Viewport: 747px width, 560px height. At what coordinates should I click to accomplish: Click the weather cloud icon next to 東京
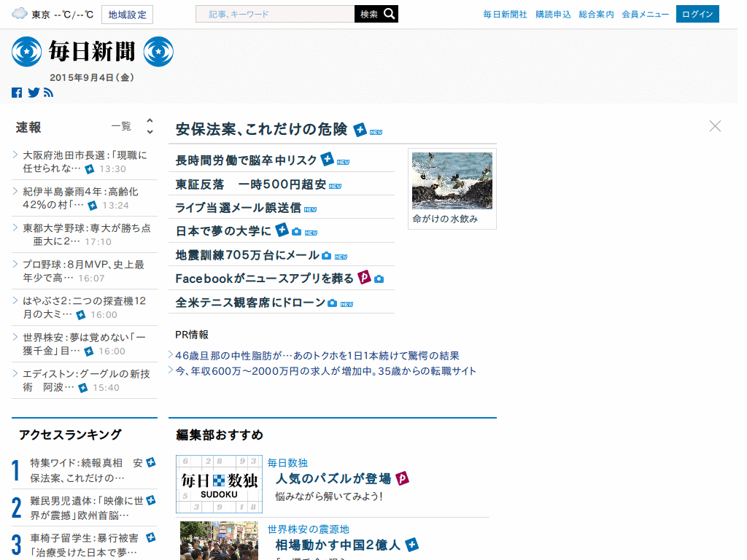click(19, 12)
